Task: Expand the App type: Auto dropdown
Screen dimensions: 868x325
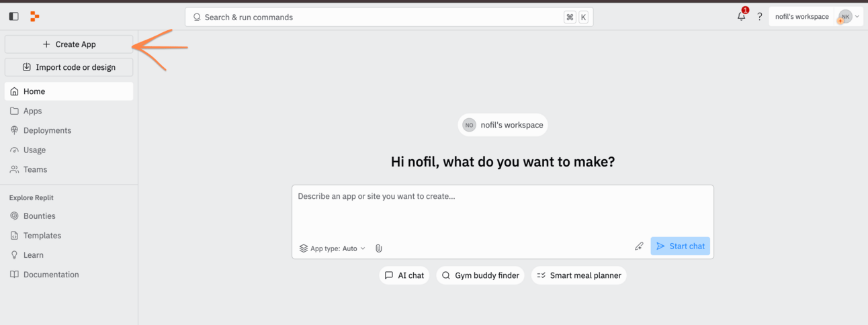Action: click(333, 248)
